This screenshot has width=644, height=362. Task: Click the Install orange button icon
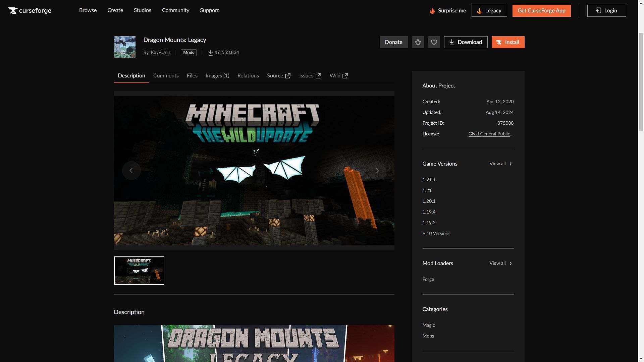(508, 42)
